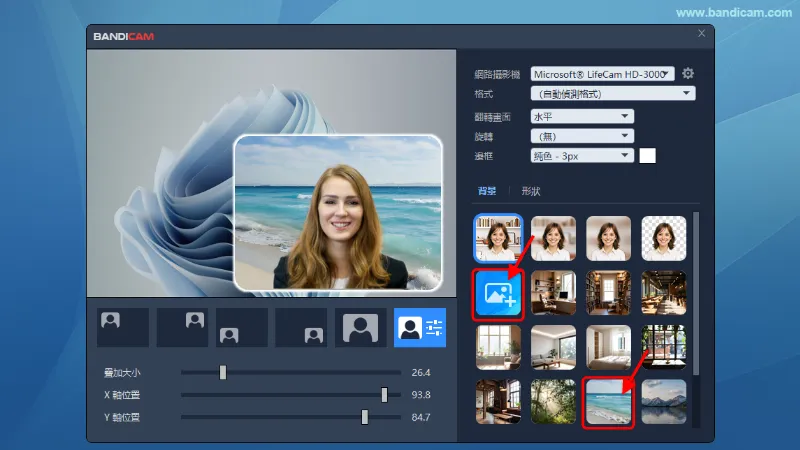
Task: Click the X axis position slider handle
Action: click(x=384, y=394)
